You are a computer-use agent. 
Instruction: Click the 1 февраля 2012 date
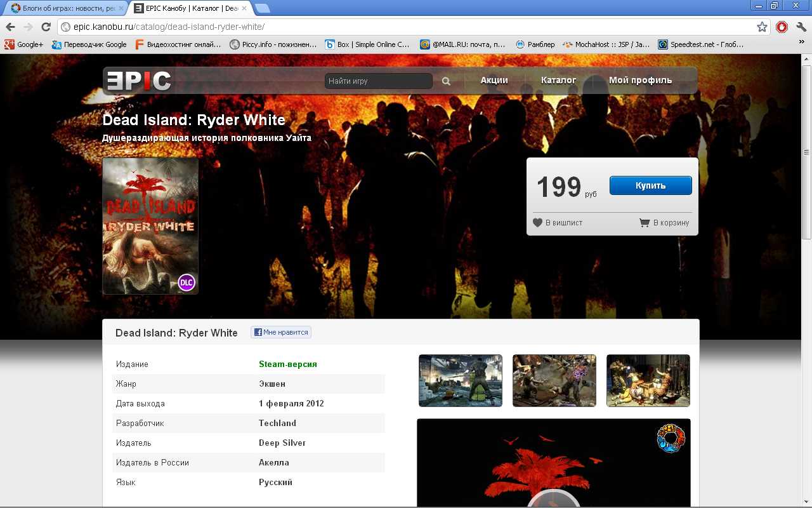click(x=291, y=403)
